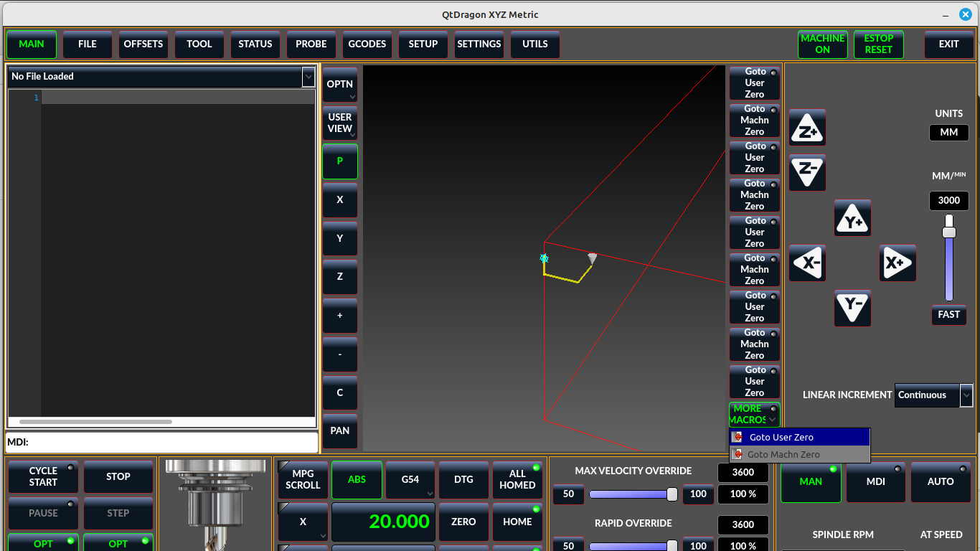The height and width of the screenshot is (551, 980).
Task: Click the ESTOP RESET button
Action: click(878, 44)
